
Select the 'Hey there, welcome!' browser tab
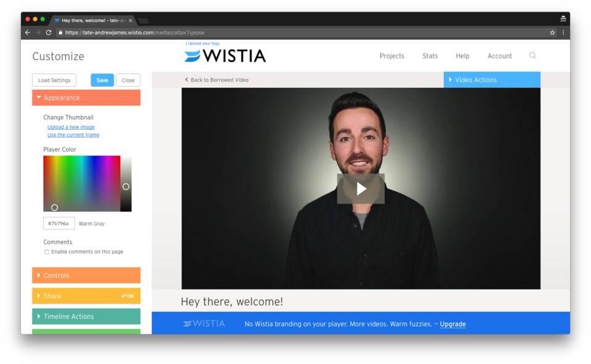(x=92, y=21)
